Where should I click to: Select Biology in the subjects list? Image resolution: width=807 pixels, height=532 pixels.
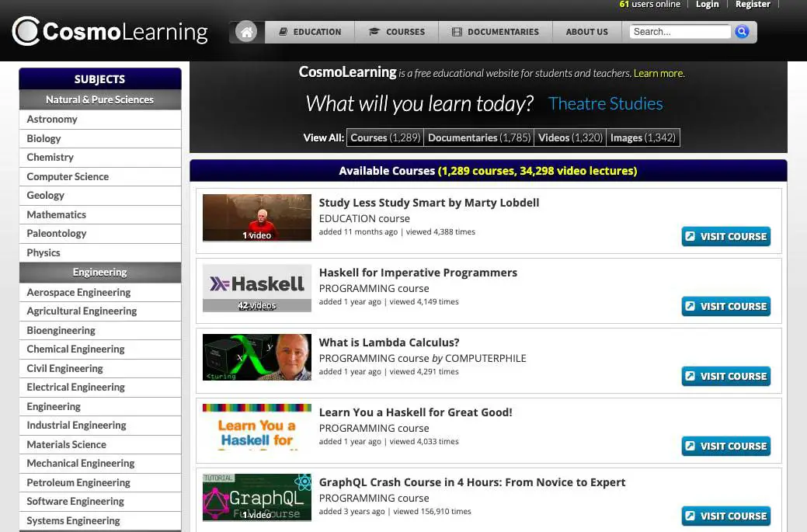pos(100,138)
